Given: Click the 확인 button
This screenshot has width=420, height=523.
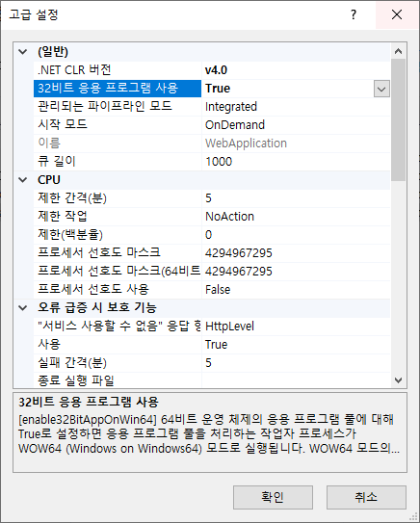Looking at the screenshot, I should coord(273,497).
